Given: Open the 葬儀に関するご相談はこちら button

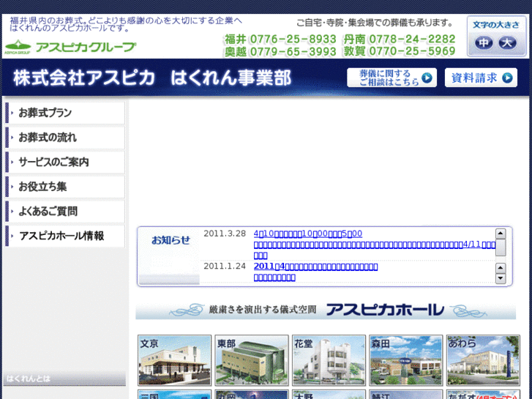Looking at the screenshot, I should click(392, 78).
